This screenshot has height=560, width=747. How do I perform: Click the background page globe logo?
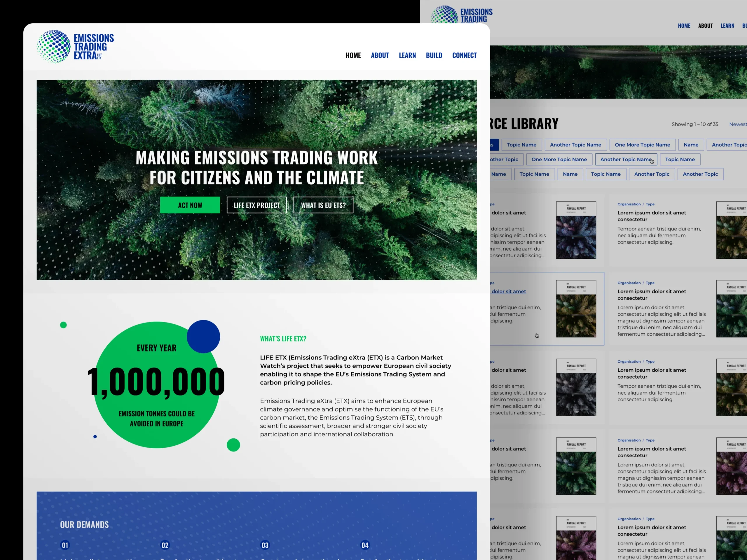[444, 15]
